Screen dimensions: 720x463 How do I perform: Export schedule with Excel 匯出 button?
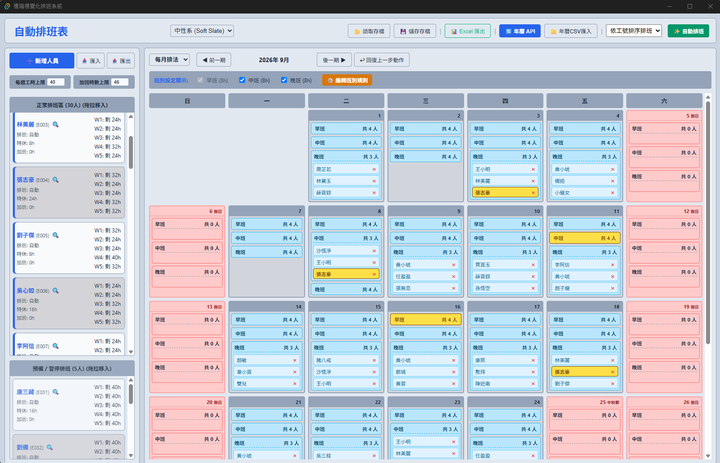[x=467, y=31]
